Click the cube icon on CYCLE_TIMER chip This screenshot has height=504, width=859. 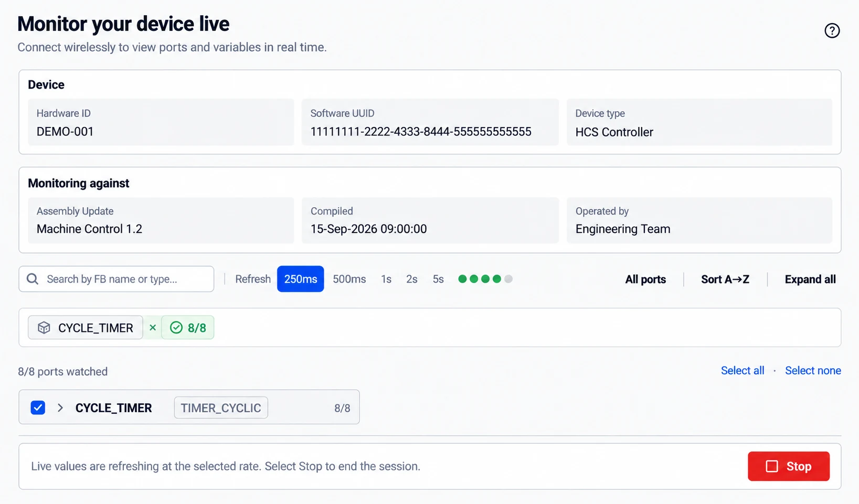[44, 328]
